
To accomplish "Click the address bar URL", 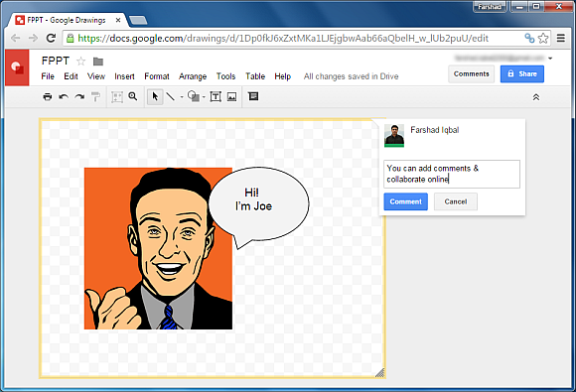I will 283,38.
